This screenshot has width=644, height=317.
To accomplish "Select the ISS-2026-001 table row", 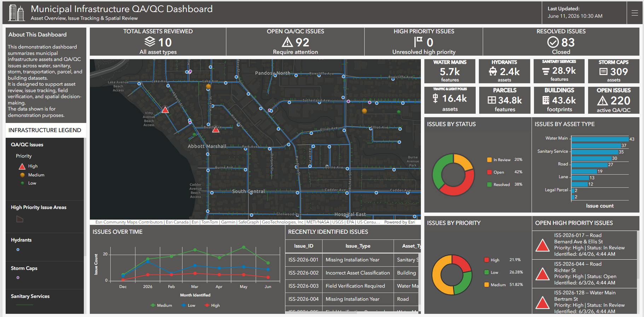I will [x=352, y=260].
